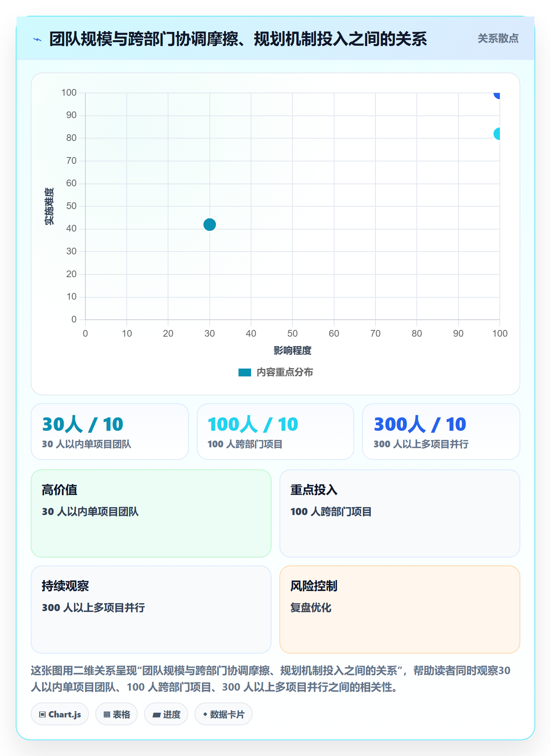Click the 进度 tag chip
The image size is (551, 756).
coord(166,714)
